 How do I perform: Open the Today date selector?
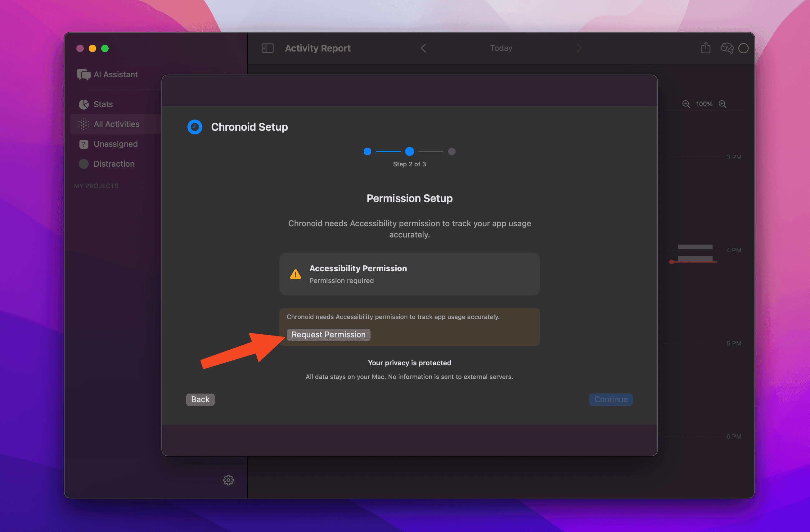[501, 48]
